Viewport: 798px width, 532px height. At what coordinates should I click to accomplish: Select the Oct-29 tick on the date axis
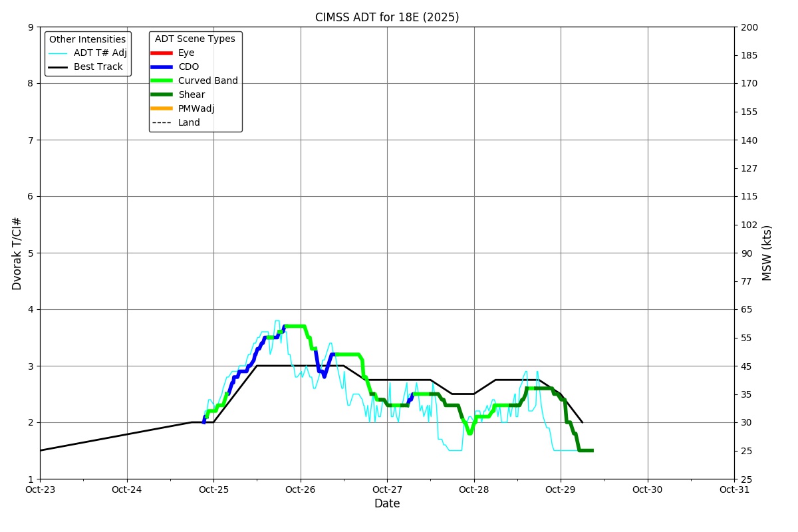pos(561,490)
